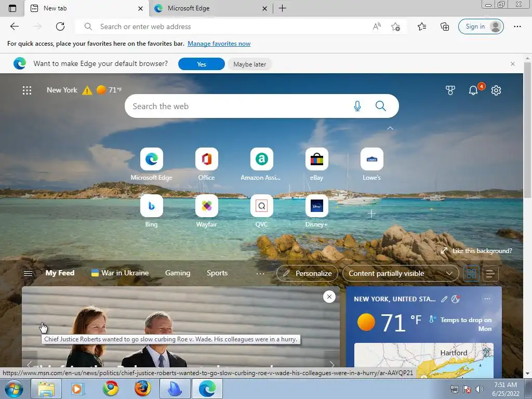532x399 pixels.
Task: Open Office quick link tile
Action: tap(207, 159)
